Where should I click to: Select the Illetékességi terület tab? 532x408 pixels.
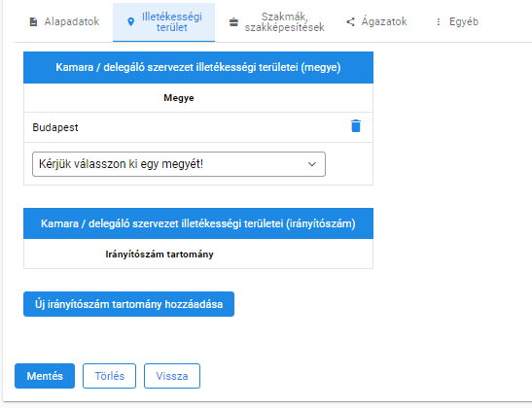point(163,22)
